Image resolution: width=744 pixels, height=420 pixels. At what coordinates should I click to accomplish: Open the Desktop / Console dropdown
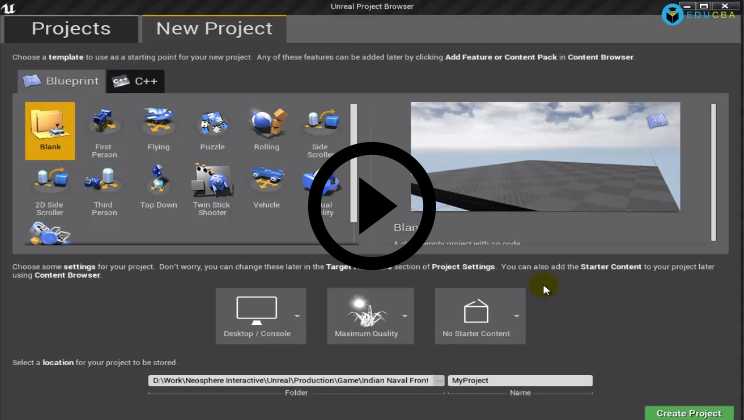260,316
